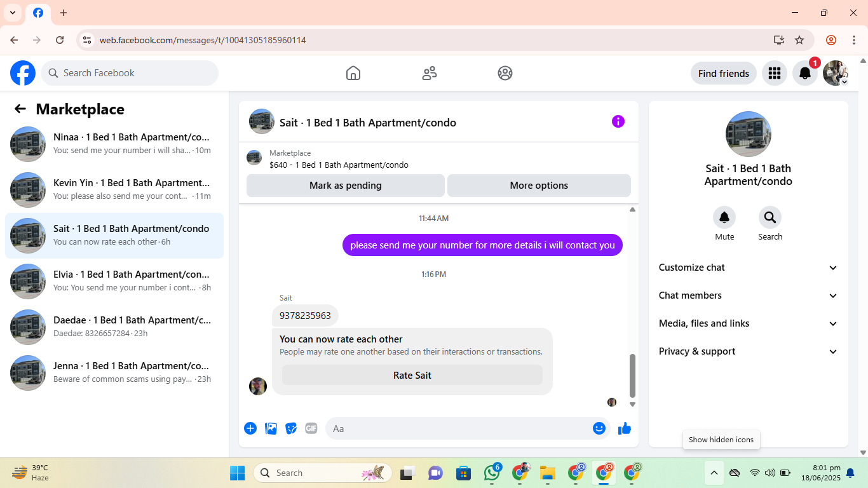Mute the Sait conversation
Image resolution: width=868 pixels, height=488 pixels.
click(x=724, y=218)
